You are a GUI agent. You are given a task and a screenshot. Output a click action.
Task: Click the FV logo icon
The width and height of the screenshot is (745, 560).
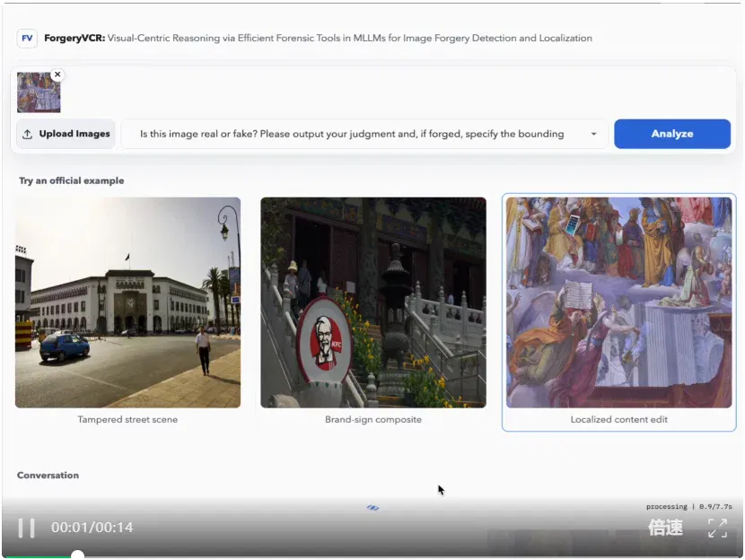click(x=27, y=38)
